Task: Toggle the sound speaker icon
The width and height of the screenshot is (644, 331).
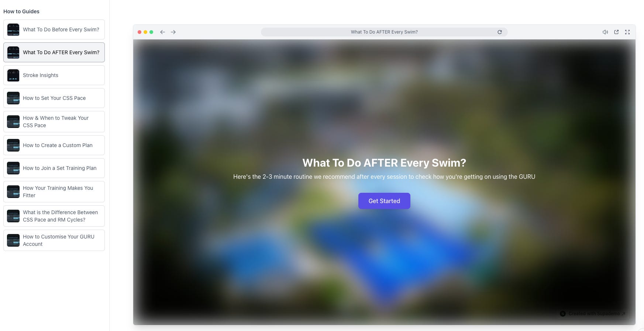Action: pos(605,32)
